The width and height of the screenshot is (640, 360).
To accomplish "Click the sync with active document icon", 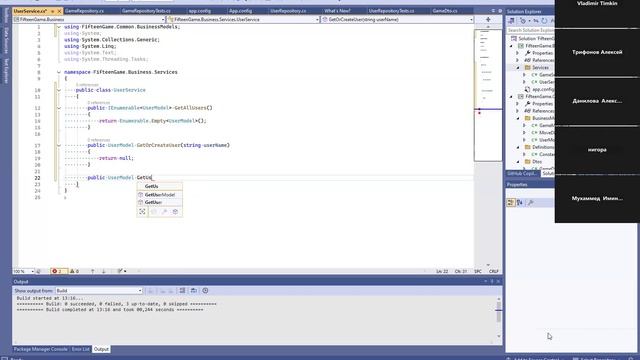I will [x=536, y=20].
